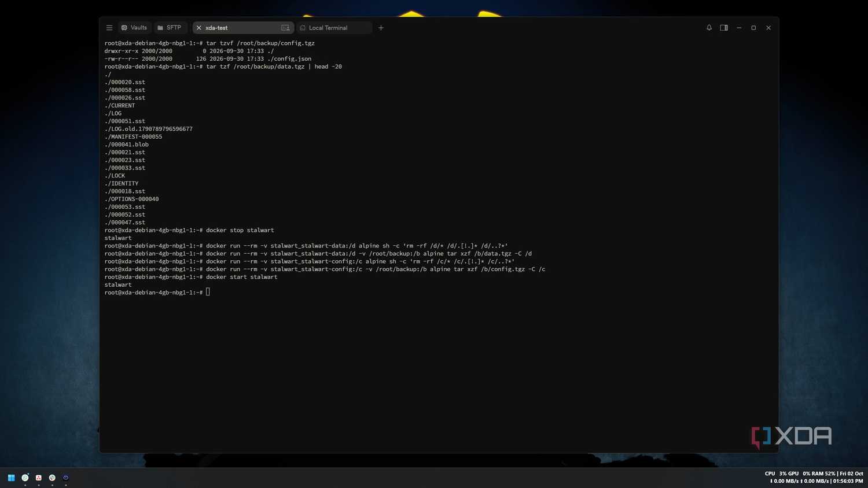Click the 'docker stop stalwart' command line
The image size is (868, 488).
click(x=189, y=230)
